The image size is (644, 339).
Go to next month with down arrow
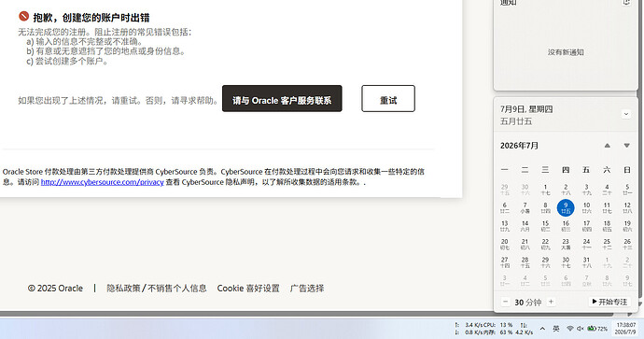pos(627,146)
